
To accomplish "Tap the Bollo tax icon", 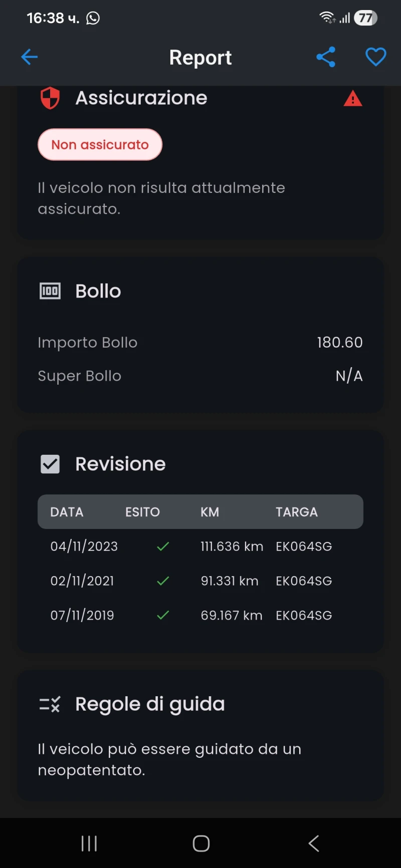I will (50, 291).
